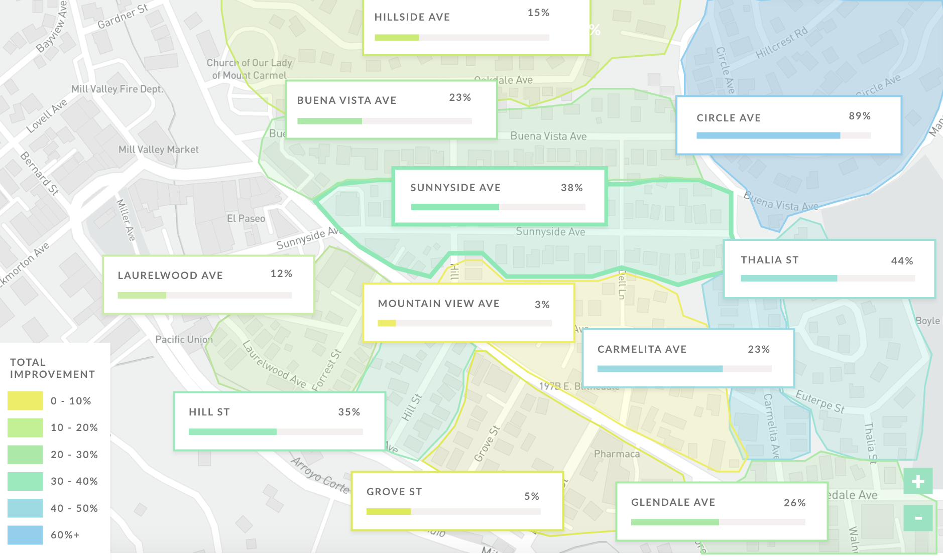Select the Grove St card
The height and width of the screenshot is (560, 943).
[457, 501]
